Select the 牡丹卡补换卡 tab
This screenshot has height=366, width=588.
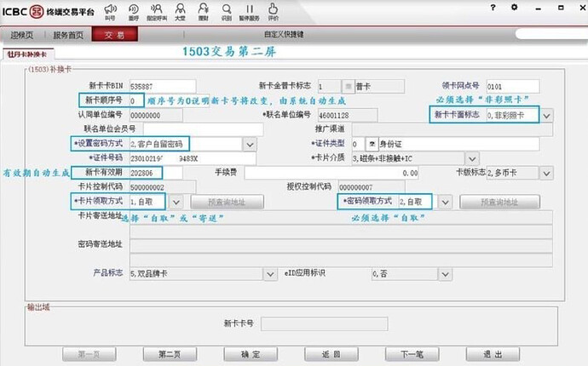tap(27, 54)
